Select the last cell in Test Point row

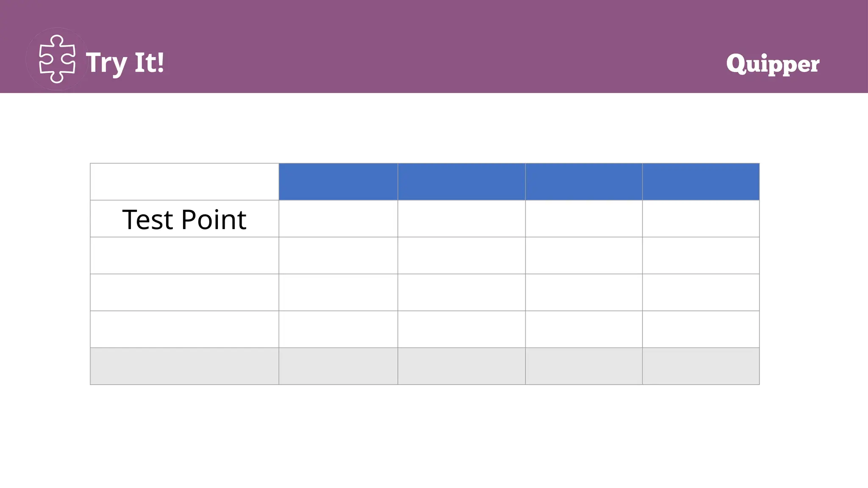click(701, 219)
